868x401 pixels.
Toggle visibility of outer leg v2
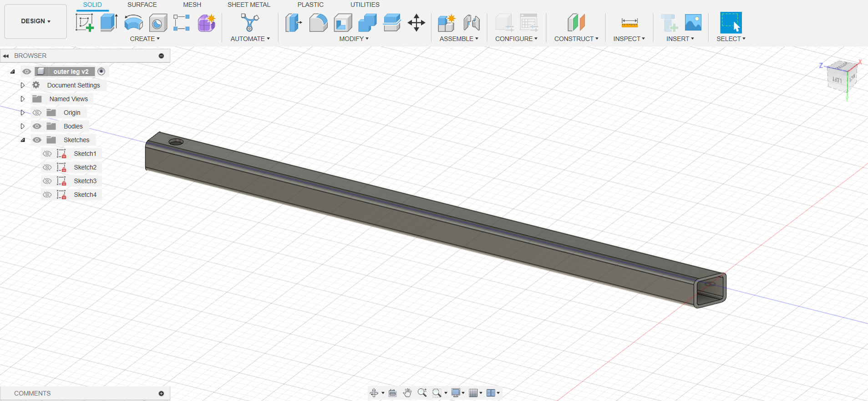pos(26,72)
